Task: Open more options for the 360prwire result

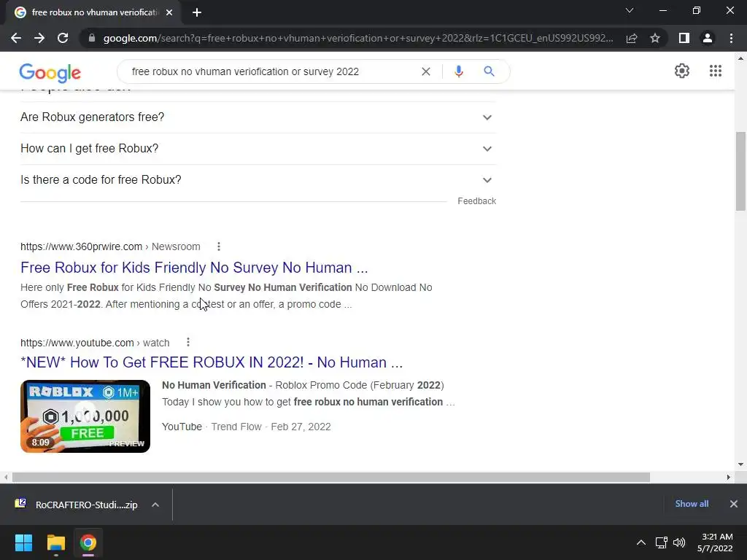Action: click(x=219, y=246)
